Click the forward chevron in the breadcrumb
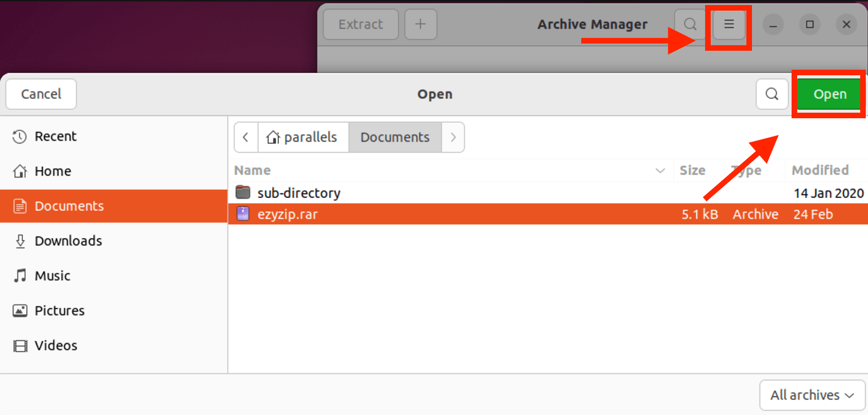Viewport: 868px width, 415px height. 453,137
